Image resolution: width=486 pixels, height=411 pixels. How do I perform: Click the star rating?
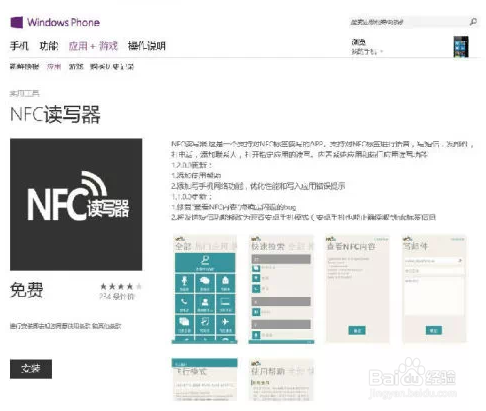tap(121, 286)
